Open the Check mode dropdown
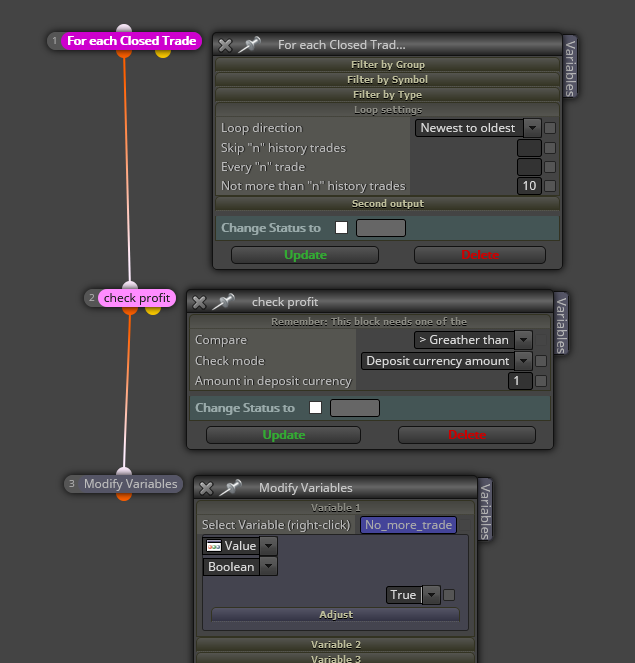The height and width of the screenshot is (663, 635). coord(446,361)
